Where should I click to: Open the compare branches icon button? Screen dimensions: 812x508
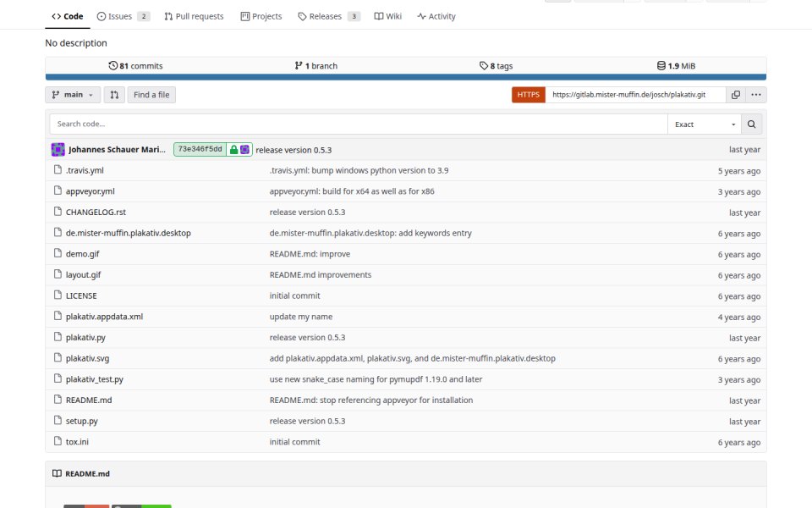pyautogui.click(x=114, y=95)
